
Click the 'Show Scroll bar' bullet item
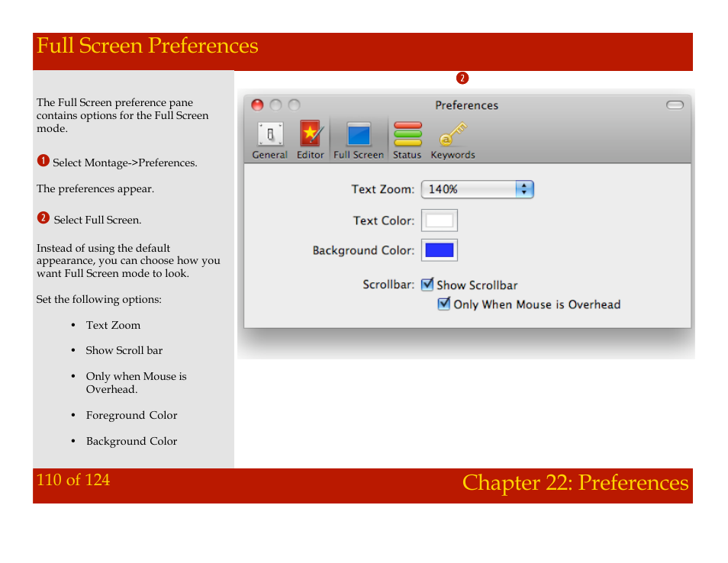124,350
